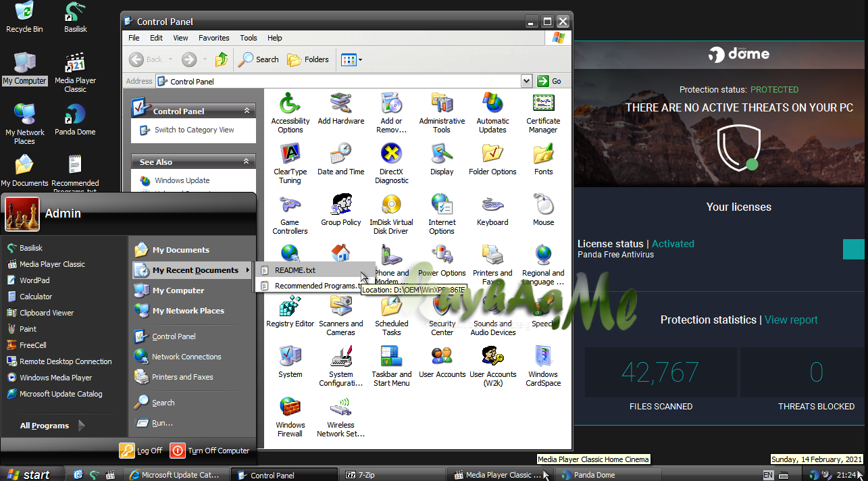Open Basilisk desktop shortcut
The height and width of the screenshot is (481, 868).
(75, 18)
